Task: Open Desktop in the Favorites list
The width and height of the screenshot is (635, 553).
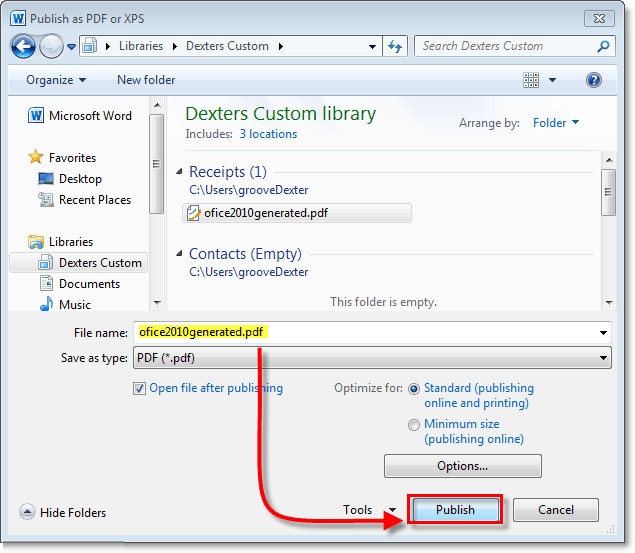Action: click(x=80, y=179)
